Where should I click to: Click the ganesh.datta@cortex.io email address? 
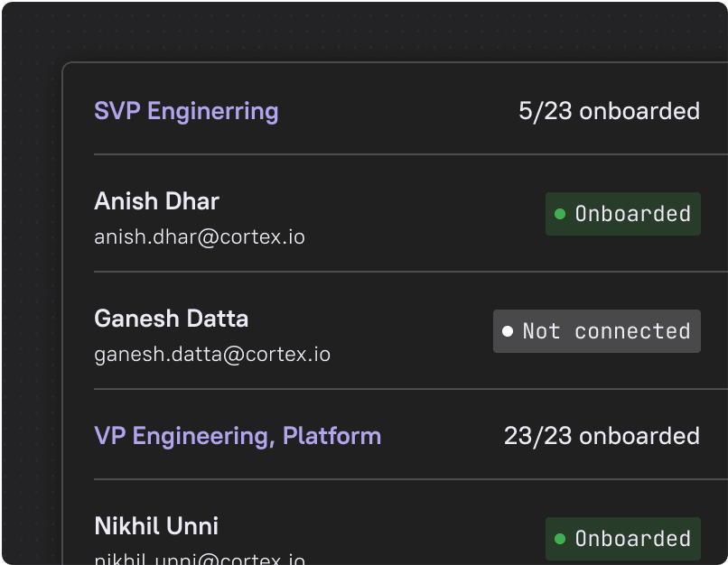pos(212,355)
